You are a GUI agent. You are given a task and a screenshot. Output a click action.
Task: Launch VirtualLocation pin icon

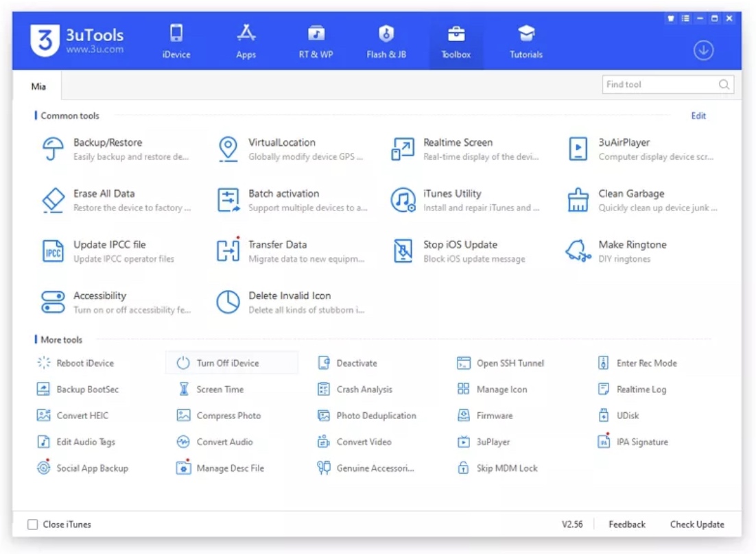228,149
